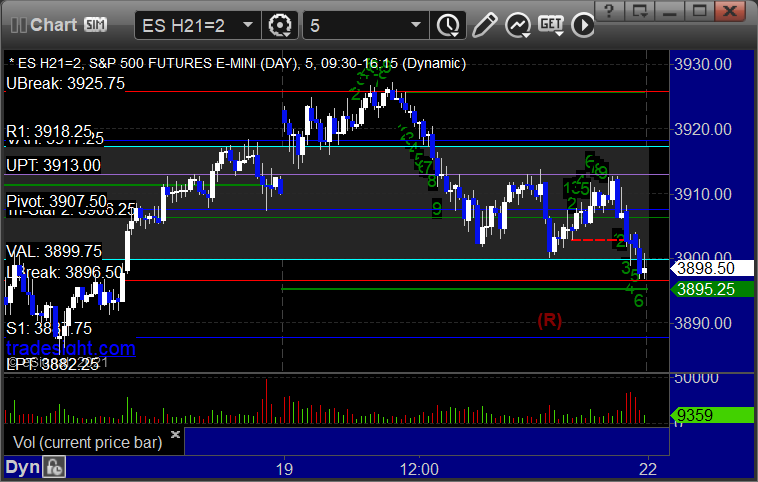Open the tradesight.com link

tap(71, 348)
